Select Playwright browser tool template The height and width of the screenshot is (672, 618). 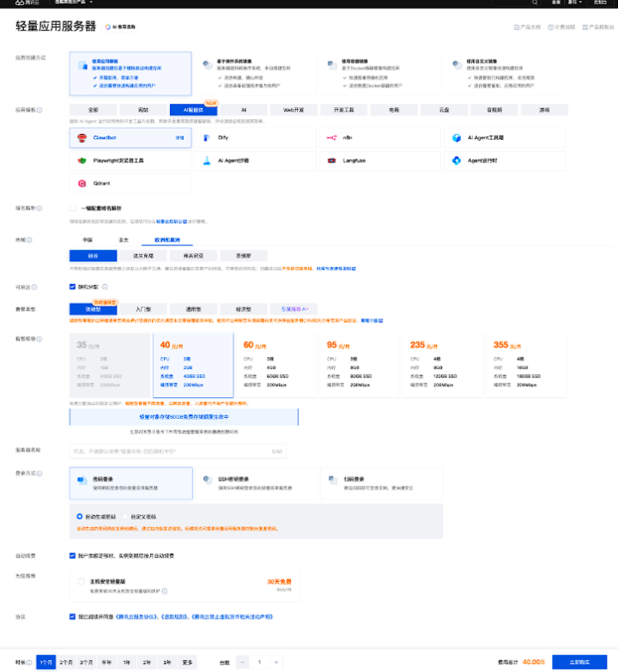82,160
